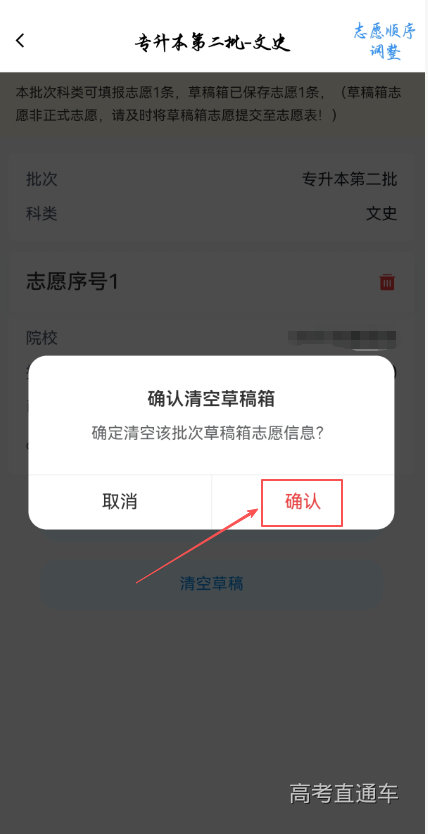Tap the 文史 category value
The image size is (428, 834).
point(381,214)
